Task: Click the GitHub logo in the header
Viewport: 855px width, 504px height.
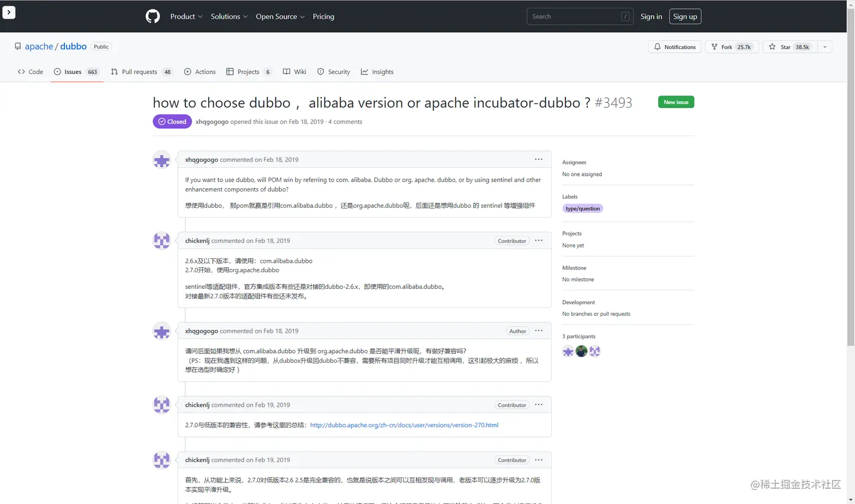Action: point(152,16)
